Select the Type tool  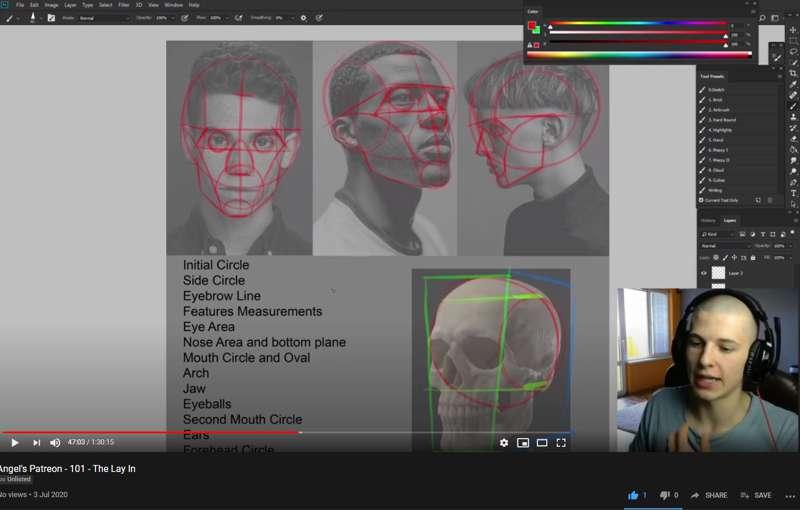[x=793, y=193]
